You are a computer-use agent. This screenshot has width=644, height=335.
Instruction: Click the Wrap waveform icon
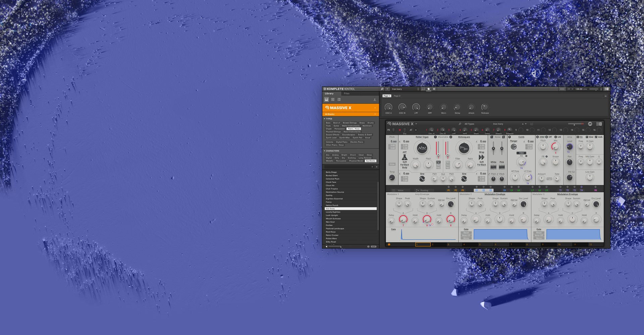481,157
